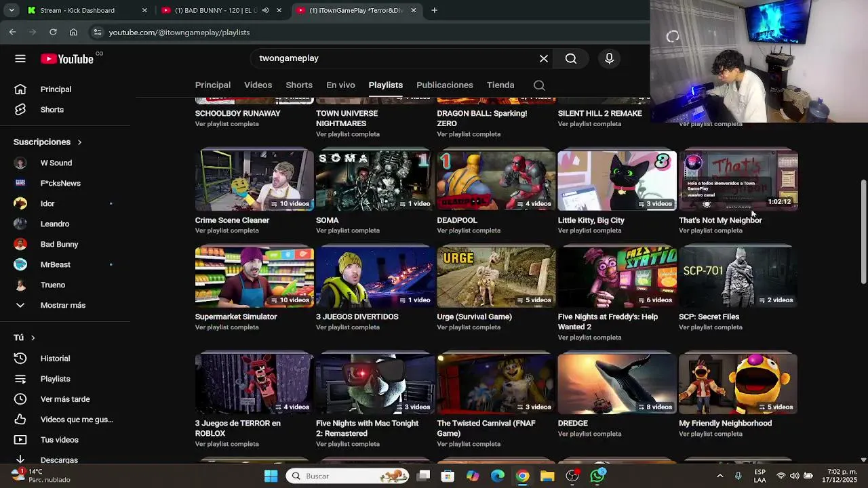The image size is (868, 488).
Task: Reload the page with the refresh icon
Action: click(x=53, y=32)
